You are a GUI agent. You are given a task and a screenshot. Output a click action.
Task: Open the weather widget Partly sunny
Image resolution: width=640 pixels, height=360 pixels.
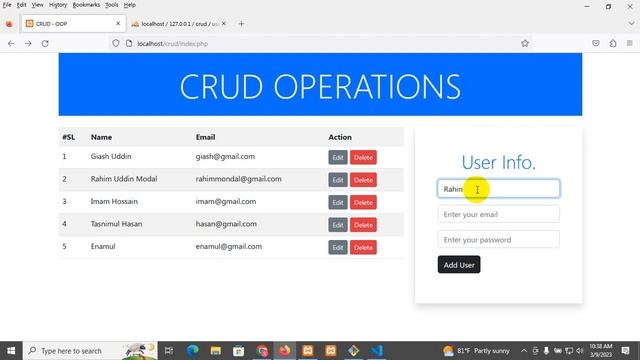pos(476,351)
